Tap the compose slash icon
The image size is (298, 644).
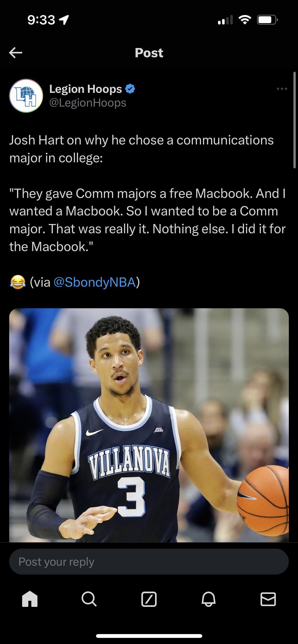pos(149,599)
